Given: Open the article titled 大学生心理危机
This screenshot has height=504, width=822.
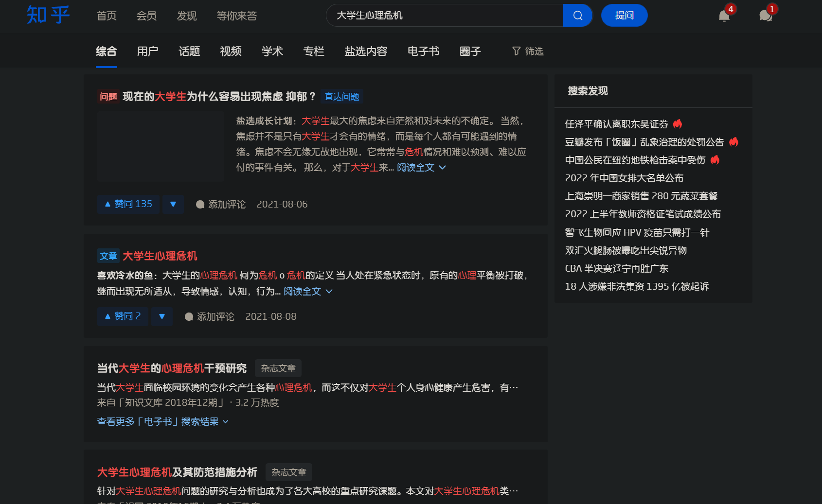Looking at the screenshot, I should [161, 256].
